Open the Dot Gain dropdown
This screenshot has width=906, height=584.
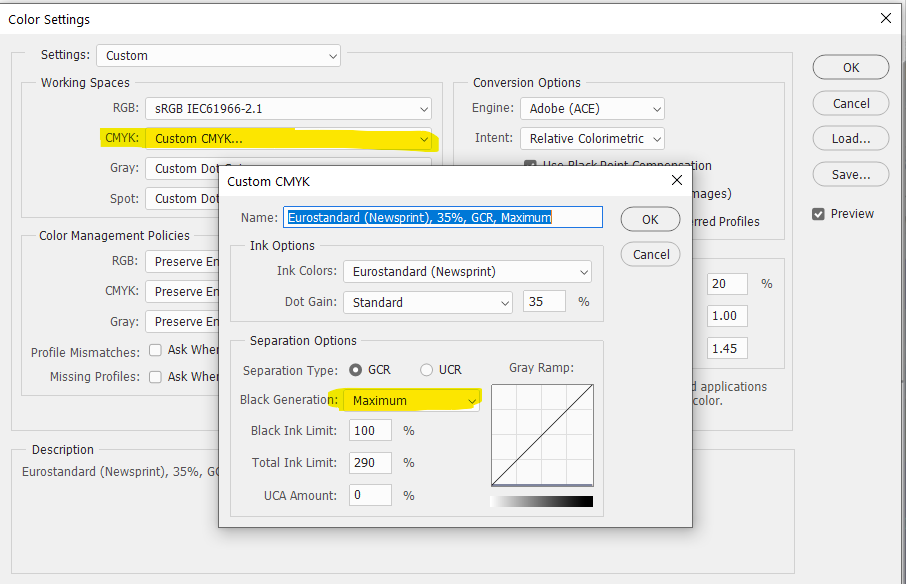coord(427,302)
